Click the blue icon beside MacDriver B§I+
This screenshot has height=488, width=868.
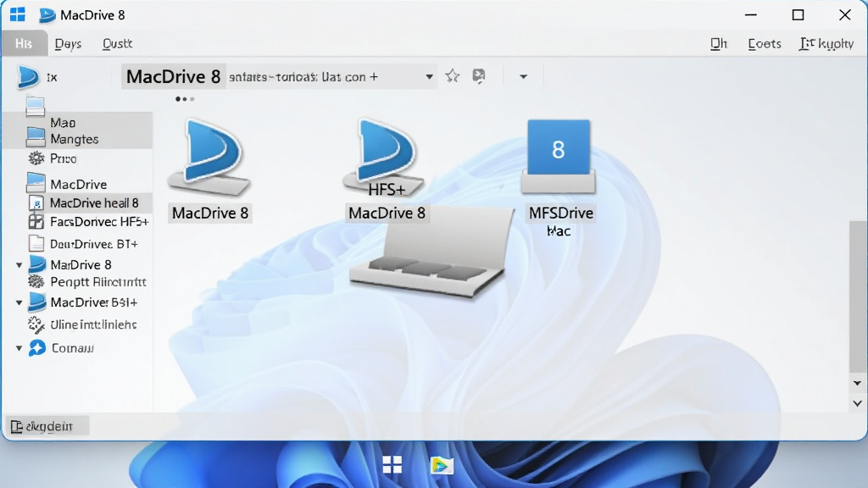(37, 302)
